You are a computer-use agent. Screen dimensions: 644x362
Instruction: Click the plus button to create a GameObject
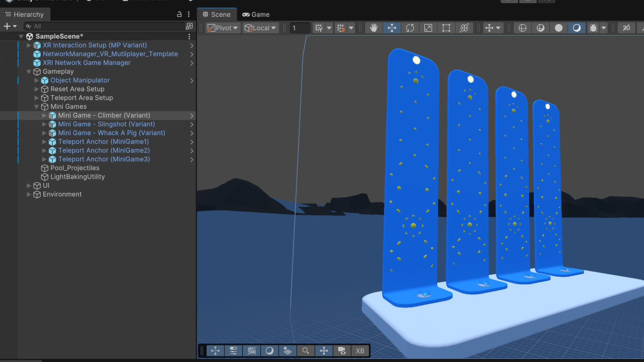[x=7, y=26]
